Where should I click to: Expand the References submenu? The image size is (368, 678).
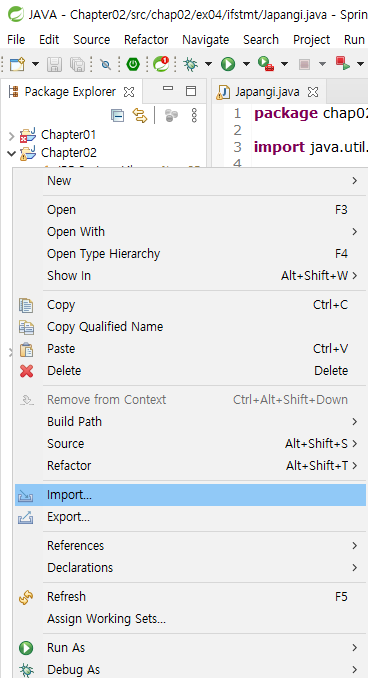coord(190,546)
